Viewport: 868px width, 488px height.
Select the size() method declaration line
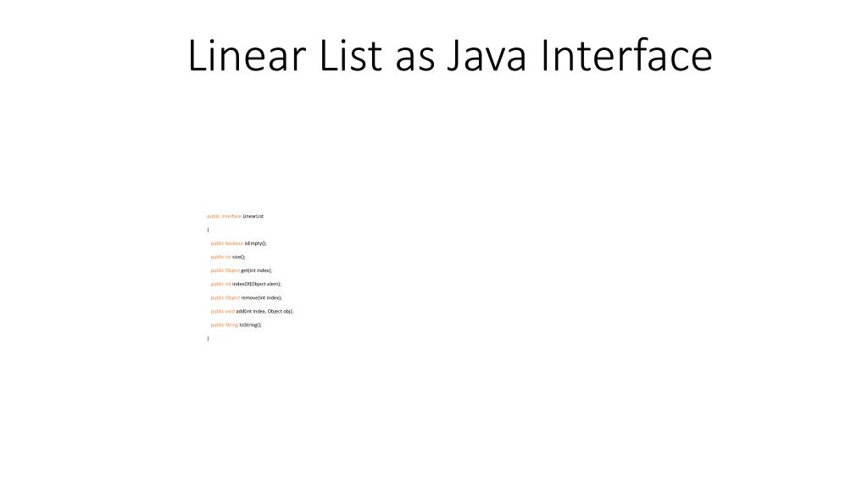click(x=228, y=257)
